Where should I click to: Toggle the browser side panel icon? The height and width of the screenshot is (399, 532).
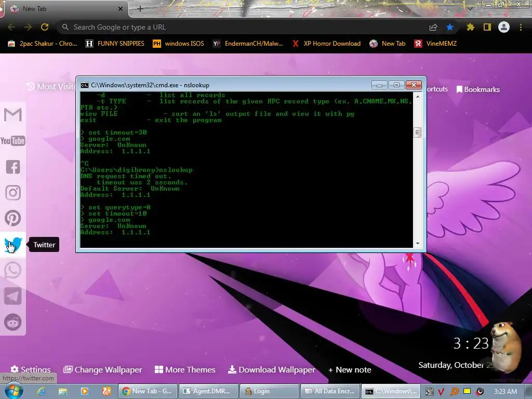pyautogui.click(x=487, y=27)
